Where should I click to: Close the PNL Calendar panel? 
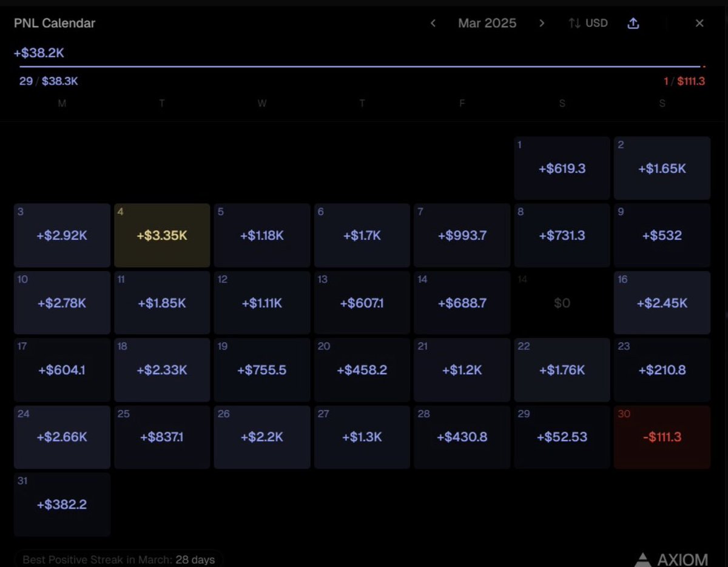point(699,23)
